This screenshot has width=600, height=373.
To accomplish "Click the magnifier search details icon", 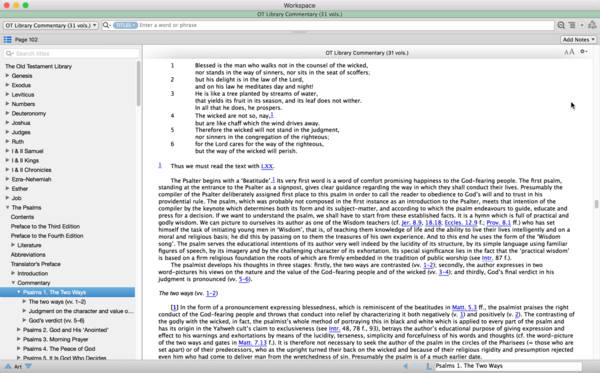I will [561, 25].
